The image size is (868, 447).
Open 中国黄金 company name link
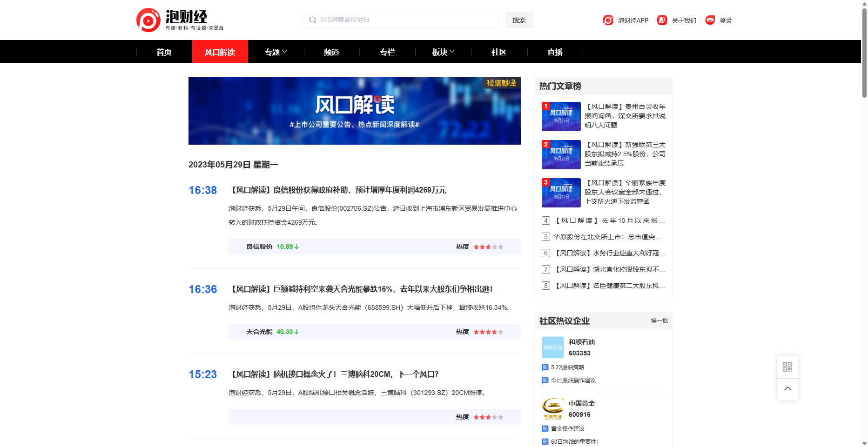coord(582,403)
